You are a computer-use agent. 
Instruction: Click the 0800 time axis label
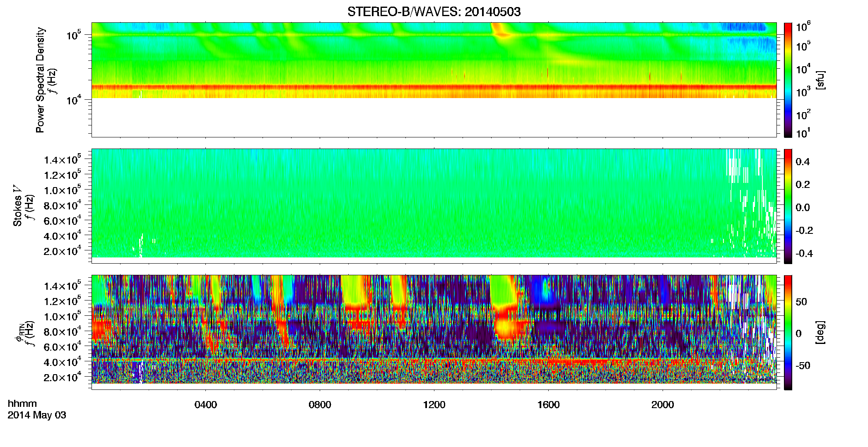click(320, 405)
